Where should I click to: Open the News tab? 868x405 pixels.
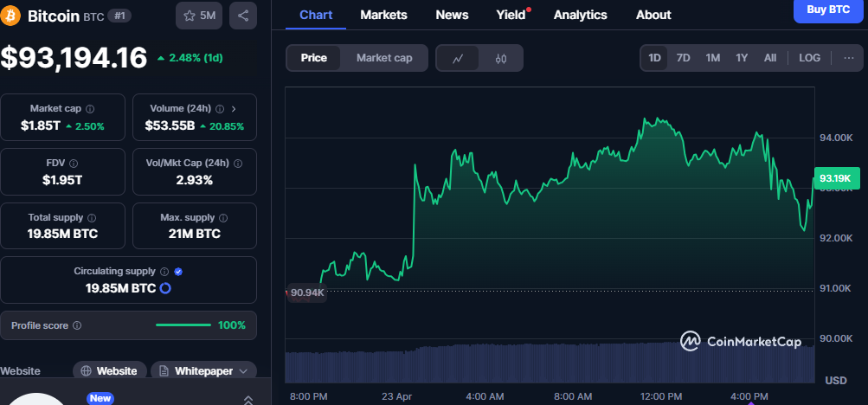coord(452,15)
